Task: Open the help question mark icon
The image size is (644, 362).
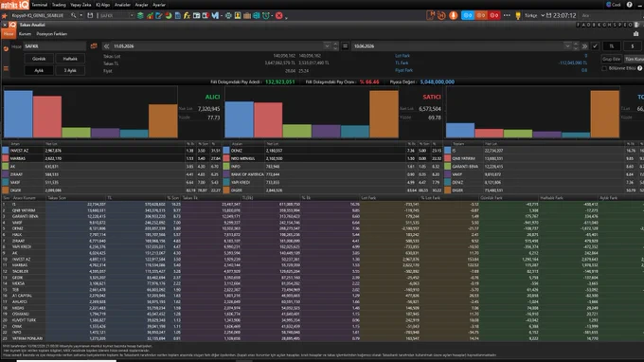Action: point(629,5)
